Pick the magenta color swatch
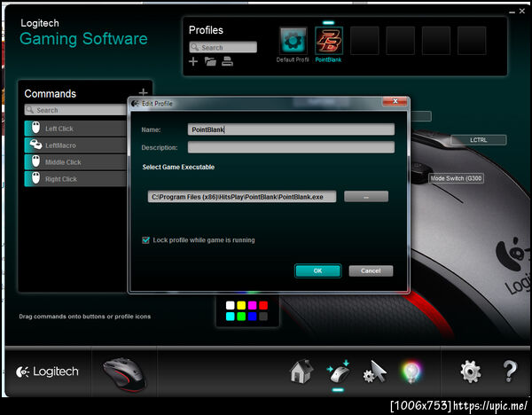Screen dimensions: 532x415 click(x=253, y=305)
